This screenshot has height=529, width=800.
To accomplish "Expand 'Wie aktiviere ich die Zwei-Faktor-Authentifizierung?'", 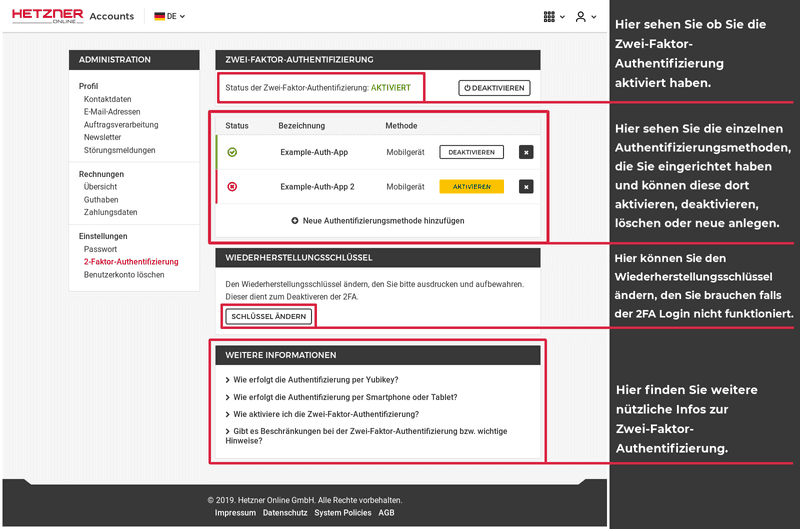I will point(326,414).
